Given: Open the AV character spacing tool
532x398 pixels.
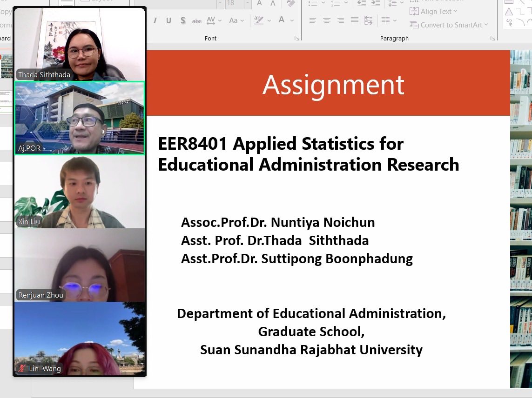Looking at the screenshot, I should coord(211,20).
